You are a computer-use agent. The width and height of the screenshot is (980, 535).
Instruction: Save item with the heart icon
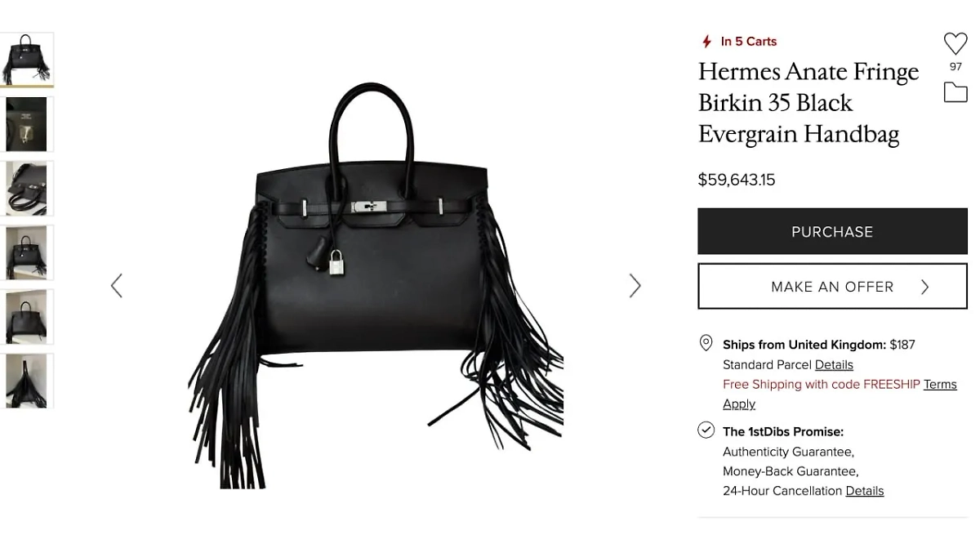(955, 43)
